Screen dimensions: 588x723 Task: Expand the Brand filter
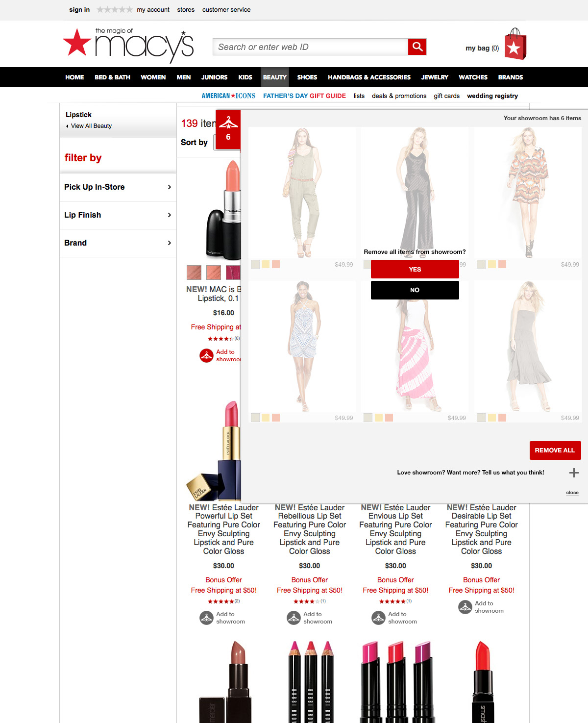[x=118, y=243]
